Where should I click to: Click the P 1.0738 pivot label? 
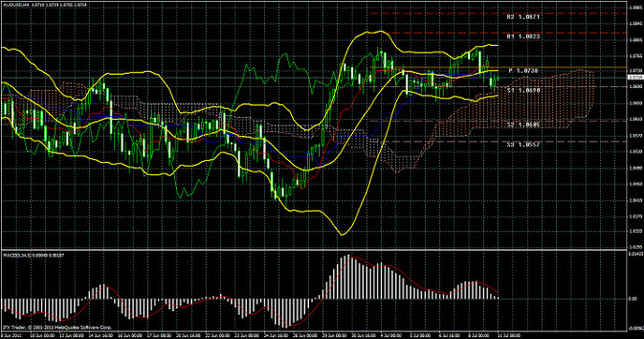523,71
